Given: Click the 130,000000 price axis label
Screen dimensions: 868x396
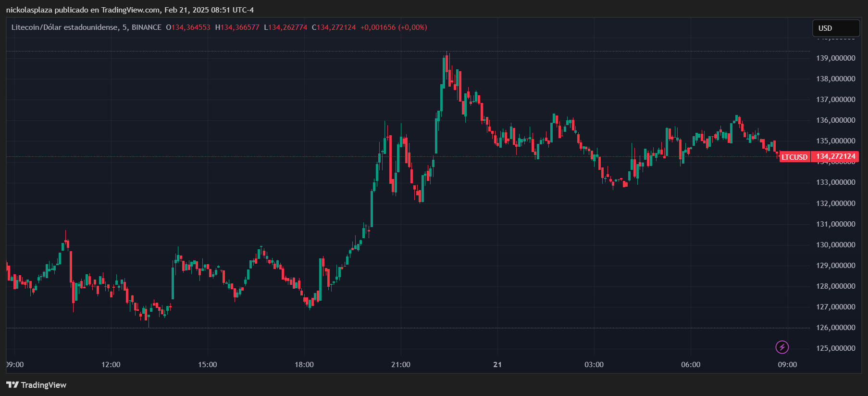Looking at the screenshot, I should 836,245.
